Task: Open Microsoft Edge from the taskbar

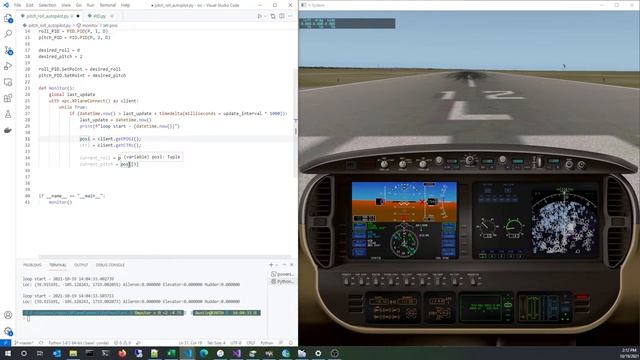Action: pyautogui.click(x=204, y=353)
